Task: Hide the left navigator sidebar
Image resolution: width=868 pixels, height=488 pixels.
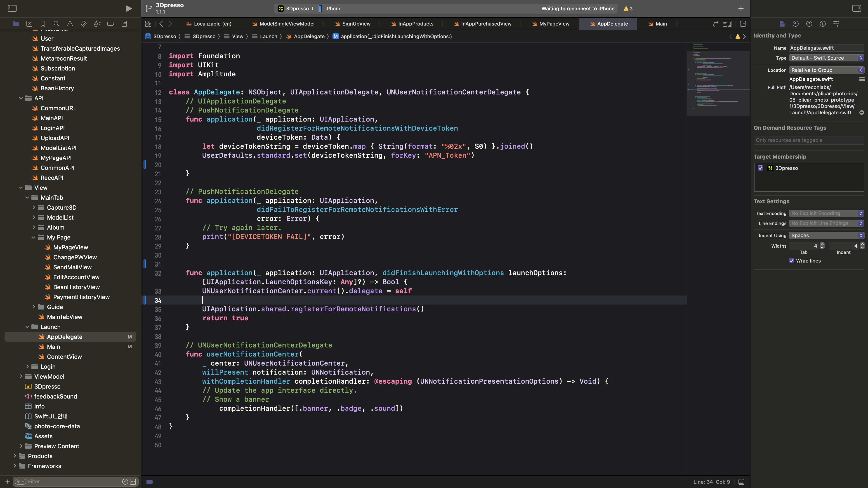Action: 12,8
